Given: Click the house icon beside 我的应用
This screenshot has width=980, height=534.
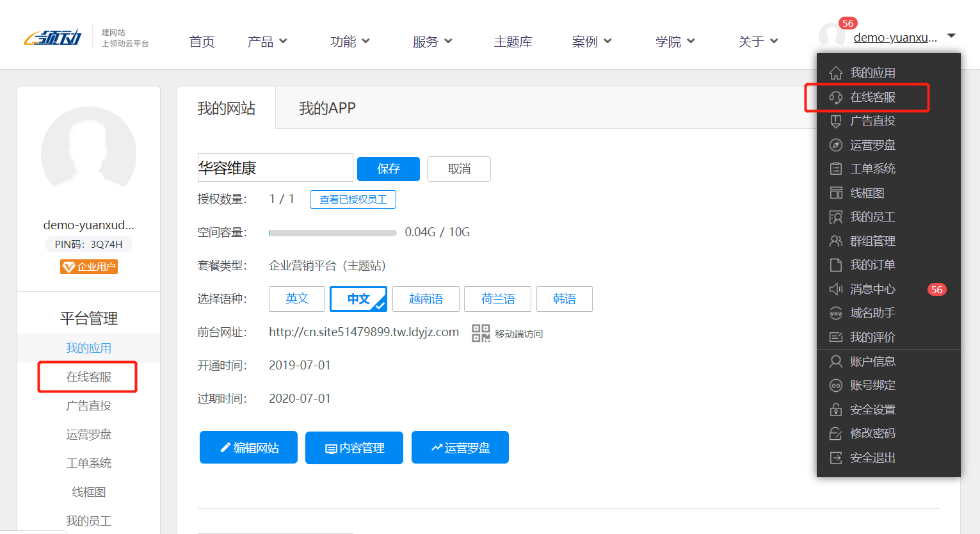Looking at the screenshot, I should click(835, 73).
